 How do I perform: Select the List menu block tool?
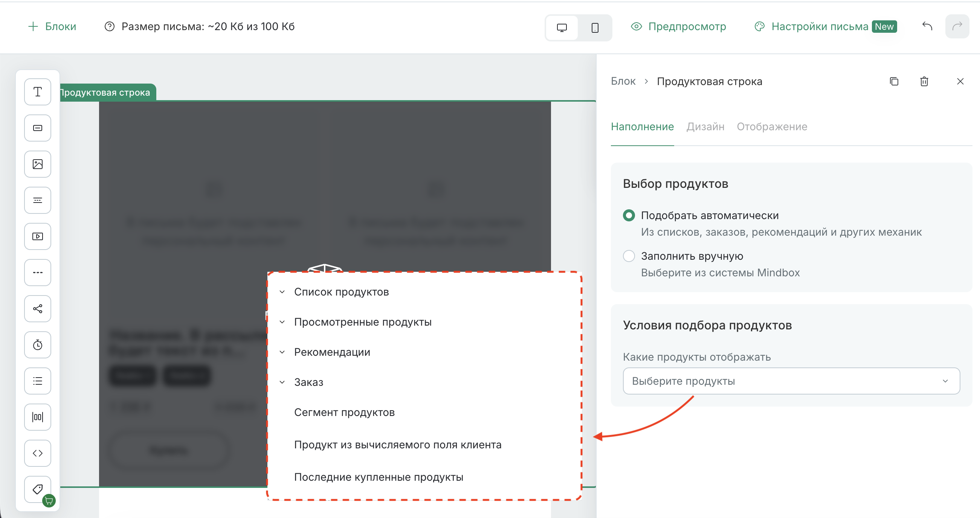click(x=38, y=381)
